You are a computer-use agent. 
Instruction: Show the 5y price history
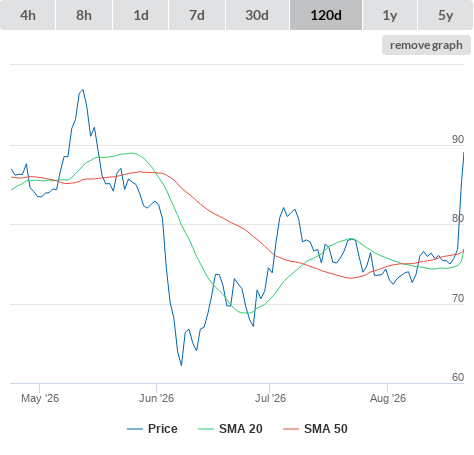point(445,15)
